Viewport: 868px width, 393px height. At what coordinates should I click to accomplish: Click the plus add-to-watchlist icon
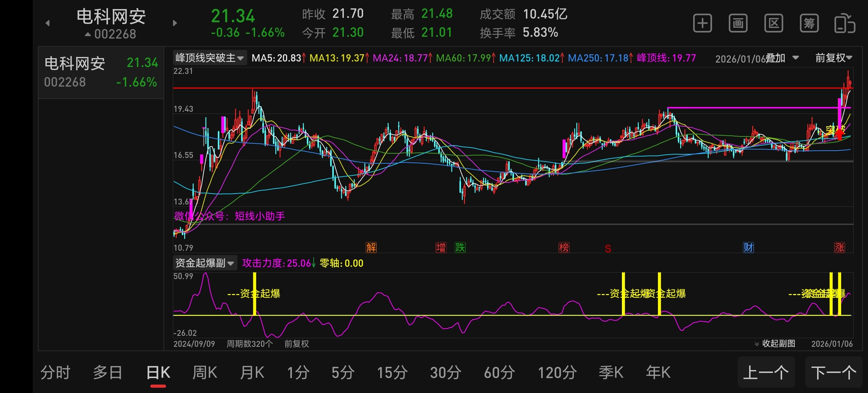tap(702, 24)
